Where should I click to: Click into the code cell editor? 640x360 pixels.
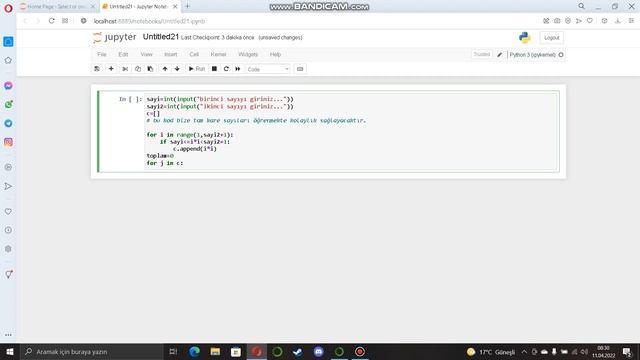pyautogui.click(x=351, y=131)
